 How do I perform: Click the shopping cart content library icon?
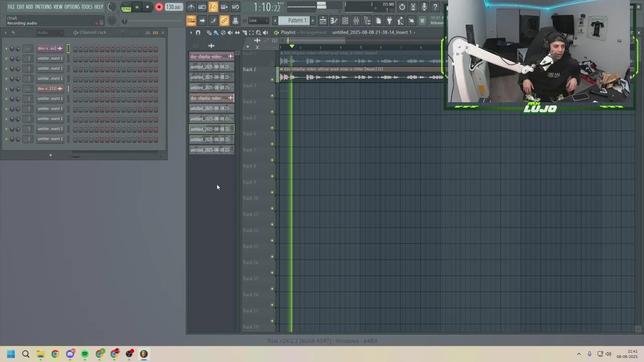422,21
